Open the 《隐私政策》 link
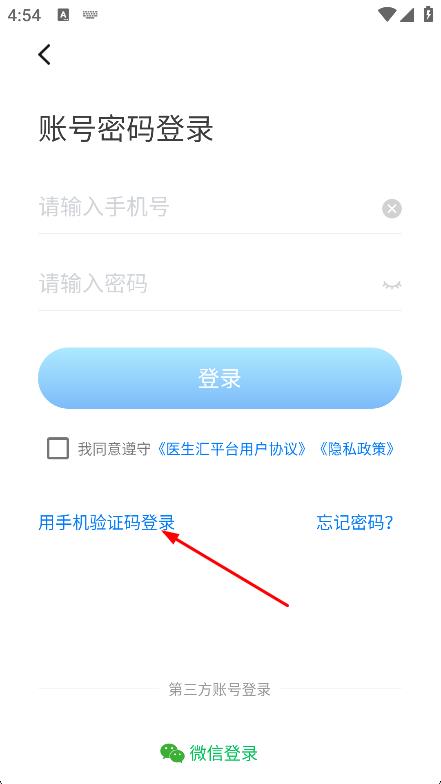 [357, 448]
